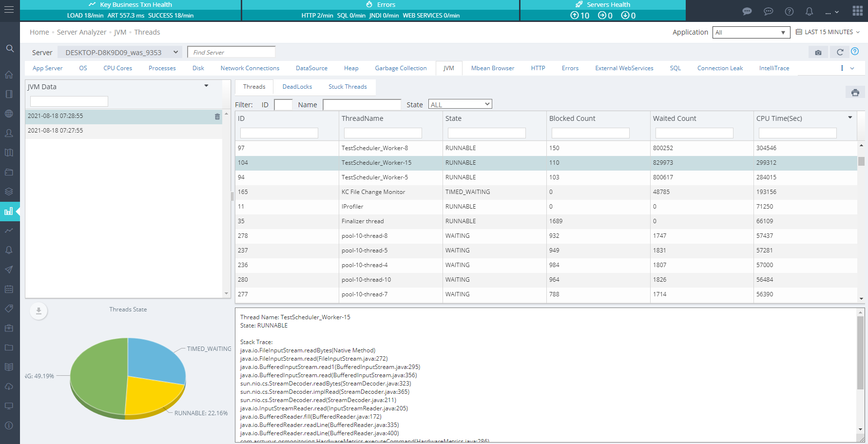Open the DeadLocks tab
The height and width of the screenshot is (444, 868).
click(297, 87)
